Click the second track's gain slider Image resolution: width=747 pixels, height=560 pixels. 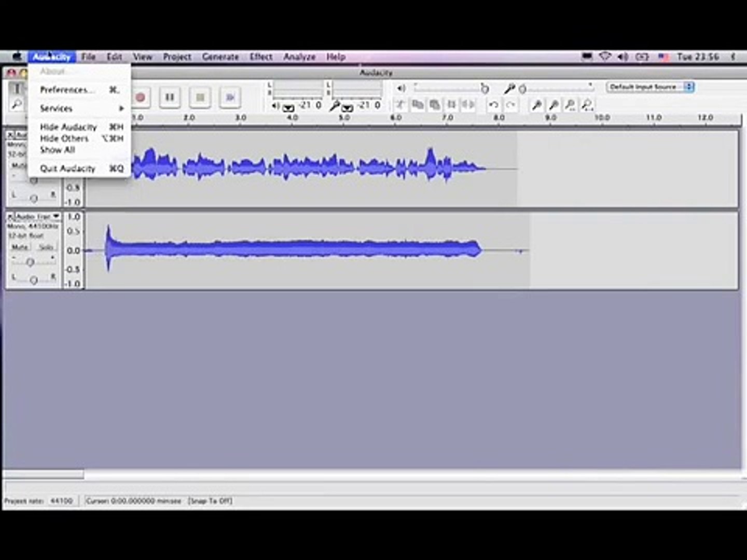pyautogui.click(x=31, y=262)
